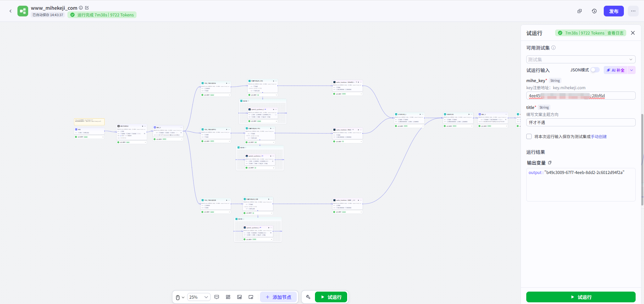Click the 查看日志 view log link
The image size is (644, 304).
[x=615, y=33]
